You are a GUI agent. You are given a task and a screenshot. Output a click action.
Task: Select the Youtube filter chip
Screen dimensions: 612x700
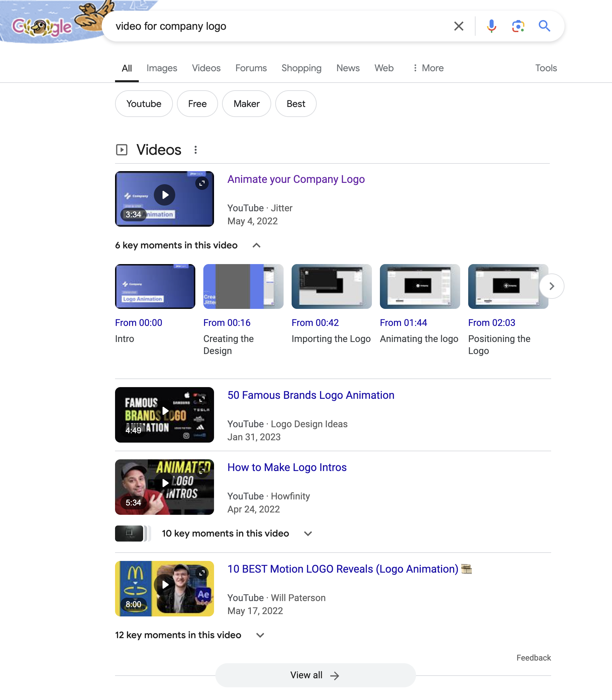click(144, 104)
